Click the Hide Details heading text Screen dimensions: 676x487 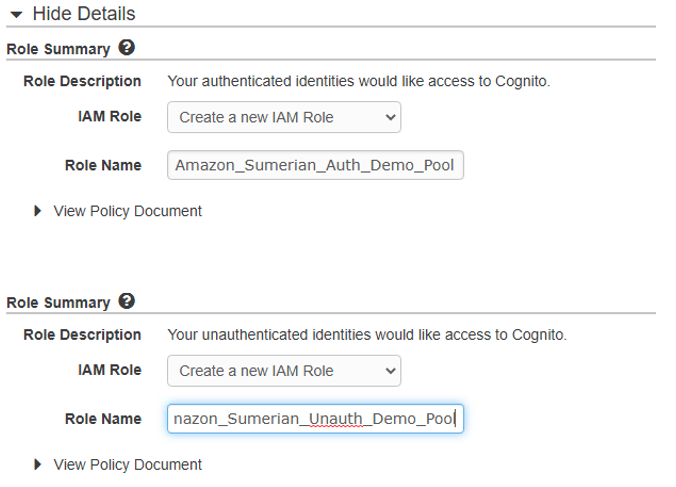[84, 14]
